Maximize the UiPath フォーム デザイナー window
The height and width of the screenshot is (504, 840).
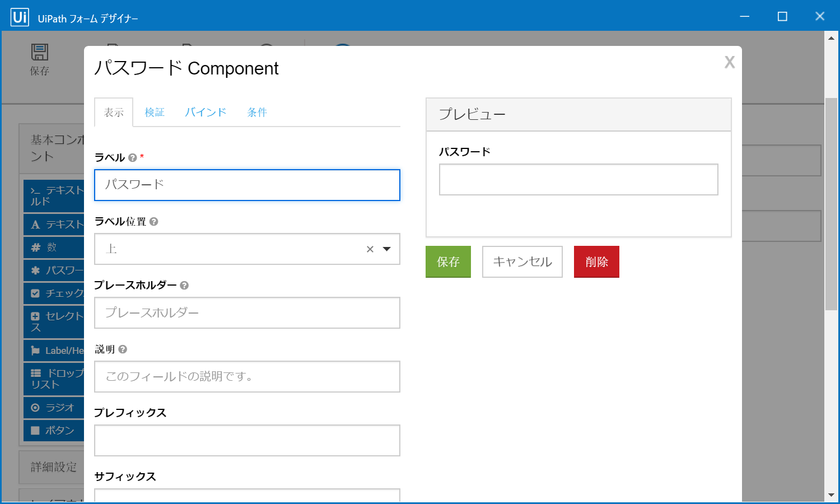[x=782, y=16]
